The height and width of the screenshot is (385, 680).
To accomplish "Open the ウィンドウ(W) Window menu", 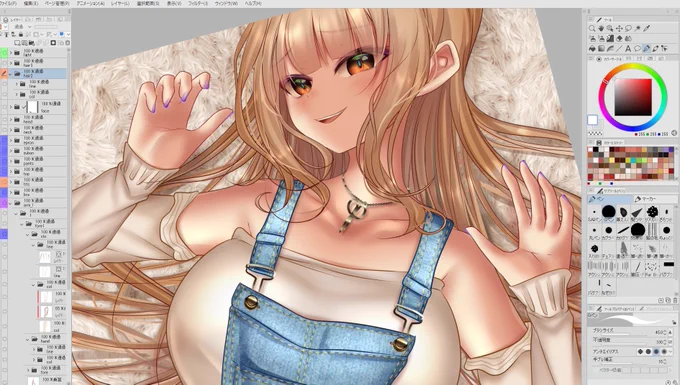I will click(226, 3).
